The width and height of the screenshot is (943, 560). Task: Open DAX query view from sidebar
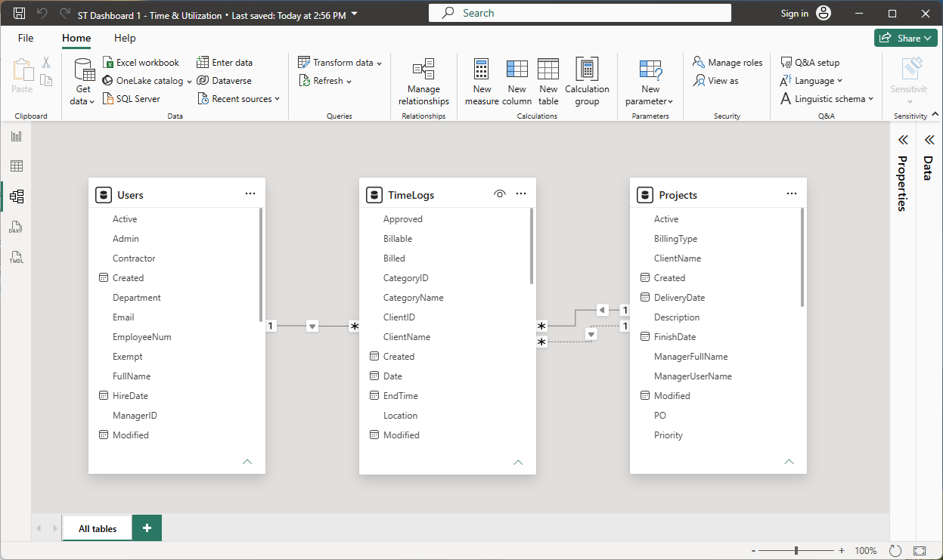click(x=17, y=227)
